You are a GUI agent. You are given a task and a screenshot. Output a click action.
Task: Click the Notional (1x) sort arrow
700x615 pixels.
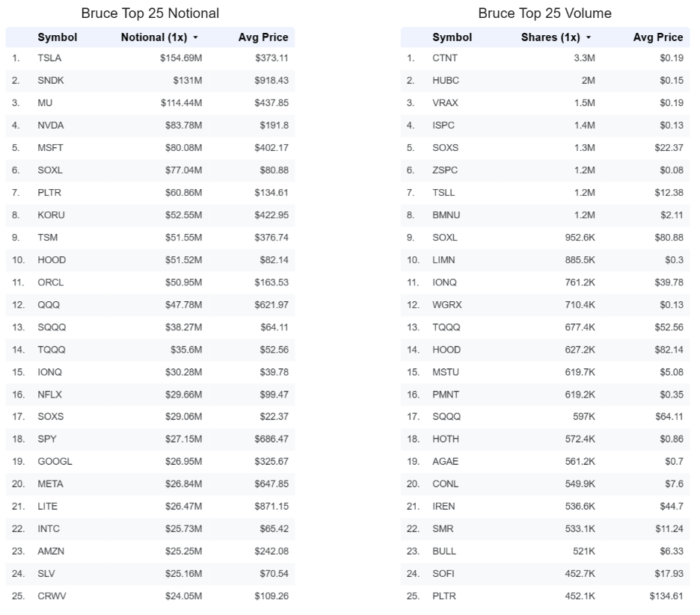tap(195, 38)
